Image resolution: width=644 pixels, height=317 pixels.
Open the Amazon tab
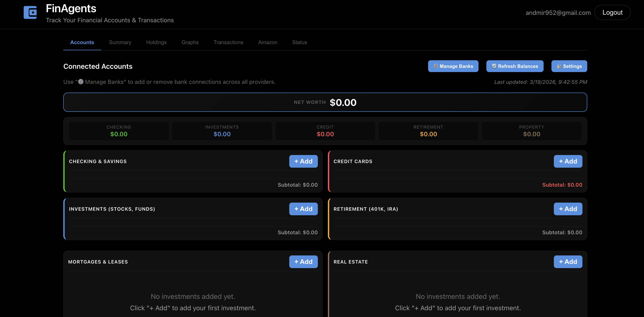point(267,42)
